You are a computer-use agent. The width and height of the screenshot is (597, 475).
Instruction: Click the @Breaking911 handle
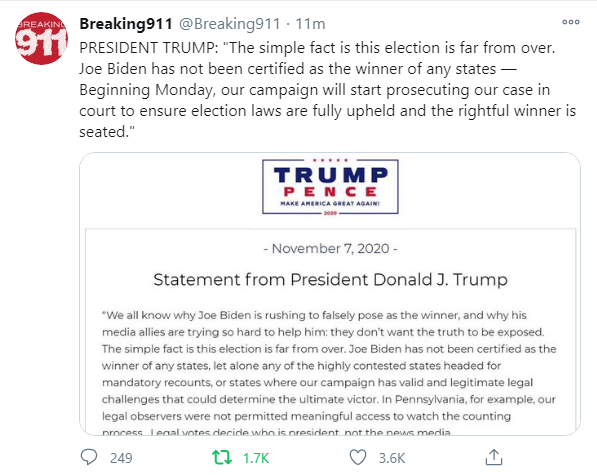[230, 24]
